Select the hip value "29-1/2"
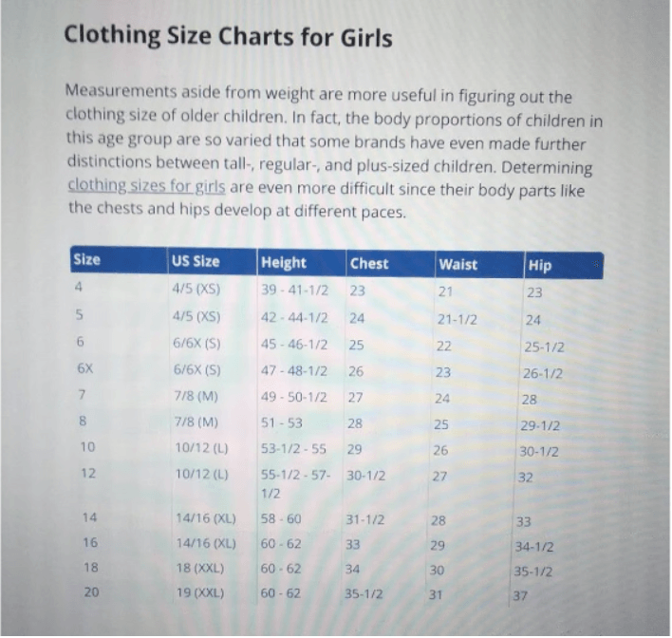The image size is (672, 638). (541, 425)
